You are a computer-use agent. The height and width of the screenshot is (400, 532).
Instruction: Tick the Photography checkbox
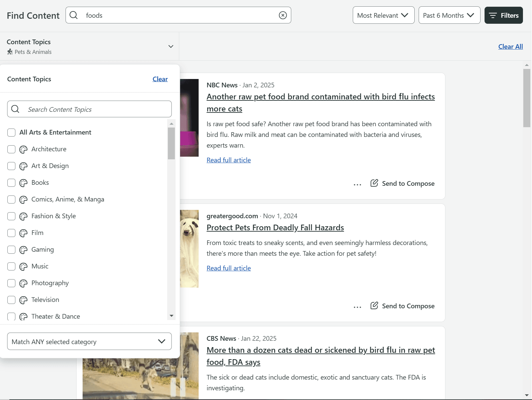[11, 283]
